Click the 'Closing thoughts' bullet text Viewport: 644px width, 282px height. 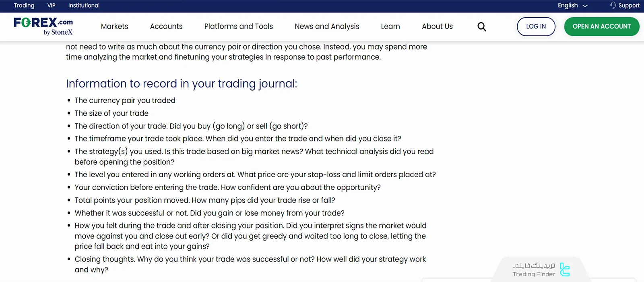(x=250, y=259)
